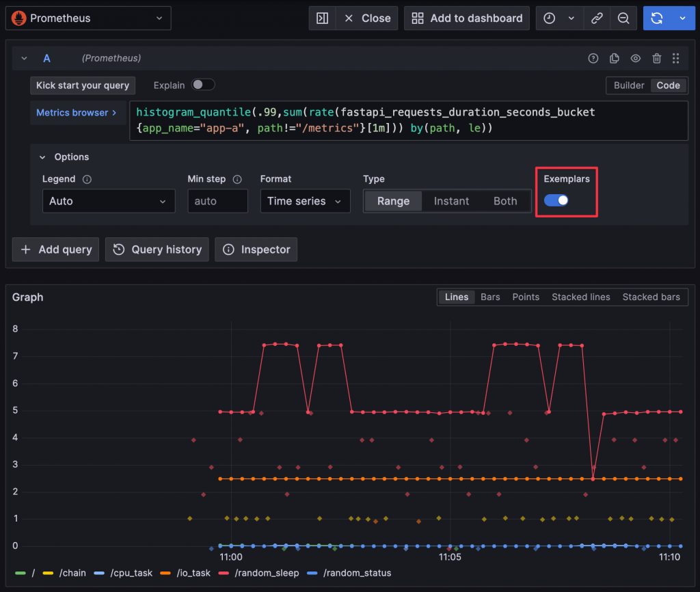Open Query history
The image size is (700, 592).
coord(157,249)
